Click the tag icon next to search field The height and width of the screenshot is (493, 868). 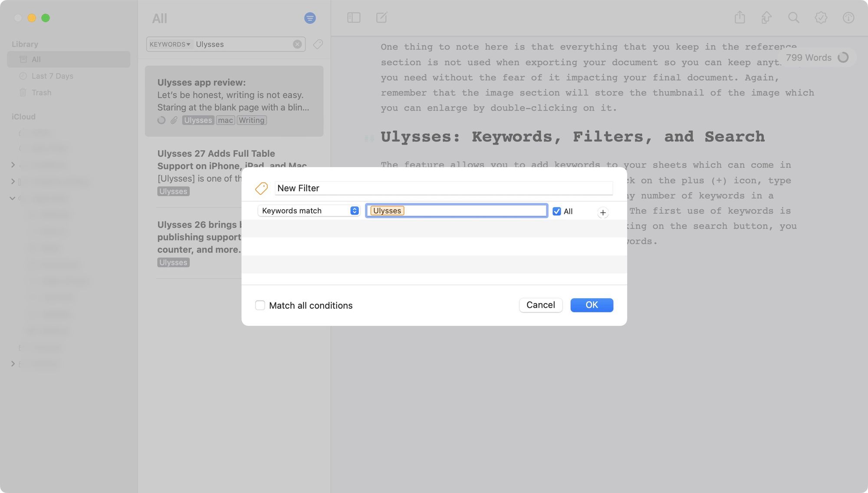tap(318, 44)
